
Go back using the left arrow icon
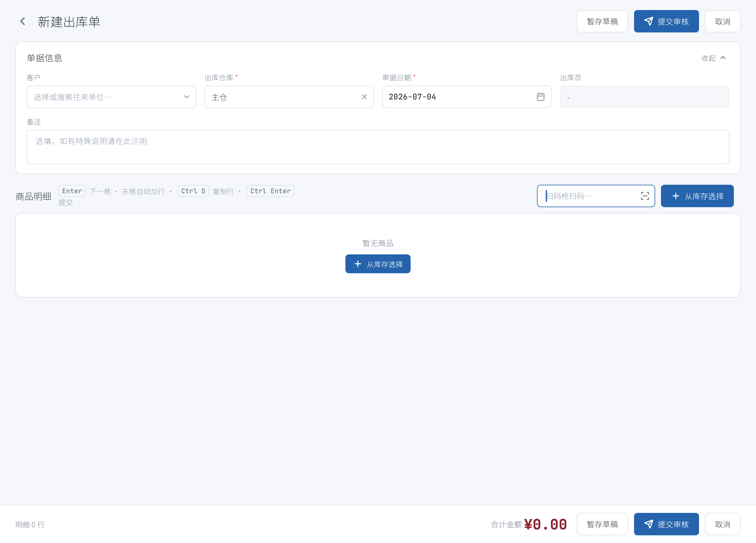click(x=23, y=22)
